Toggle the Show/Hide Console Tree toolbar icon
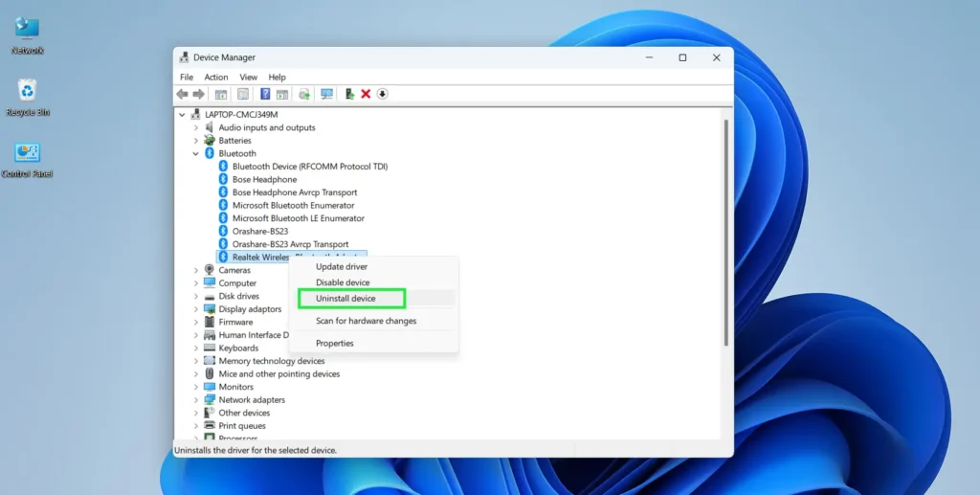980x495 pixels. click(x=221, y=94)
